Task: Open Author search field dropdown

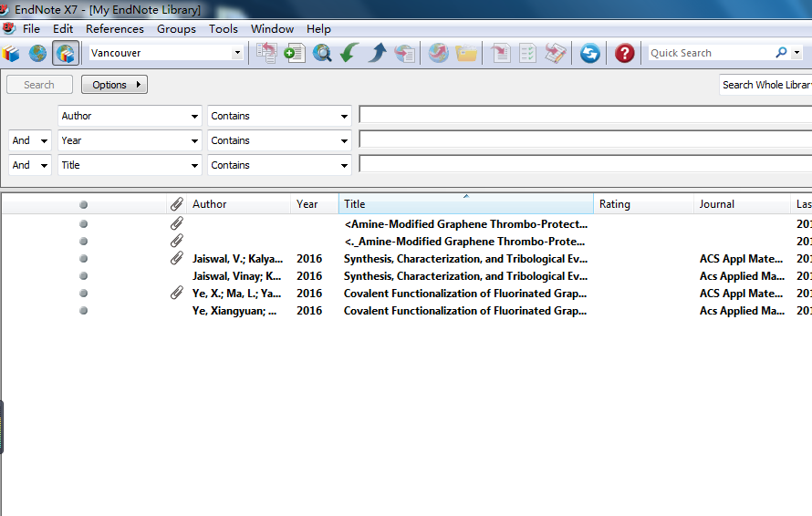Action: coord(194,117)
